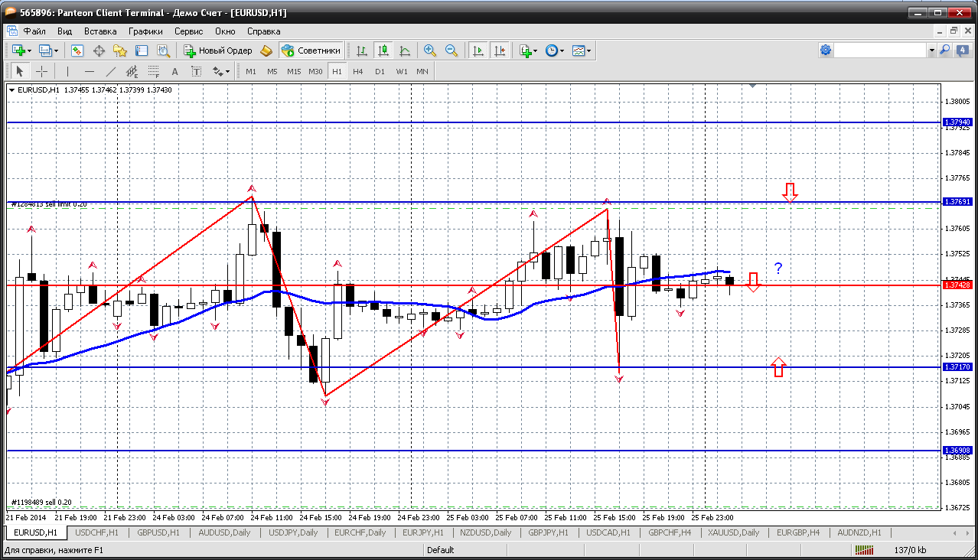Select the Fibonacci Retracement tool
The width and height of the screenshot is (978, 560).
(x=153, y=71)
